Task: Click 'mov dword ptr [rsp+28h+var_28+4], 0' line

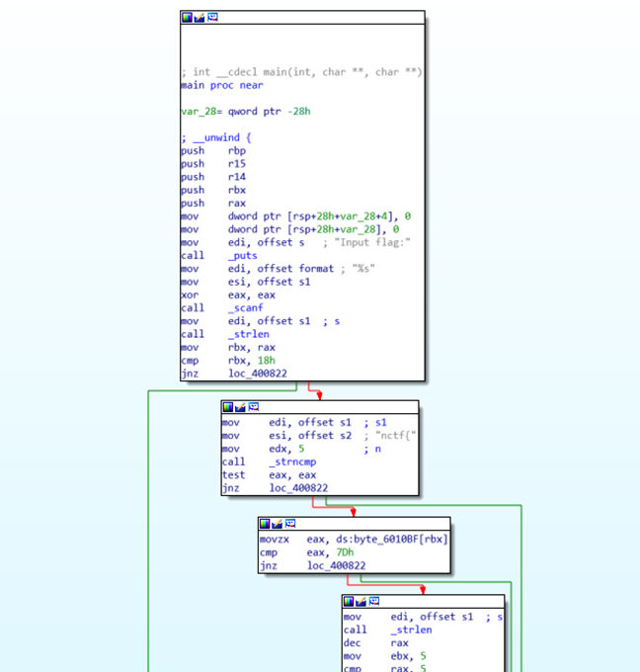Action: pos(295,216)
